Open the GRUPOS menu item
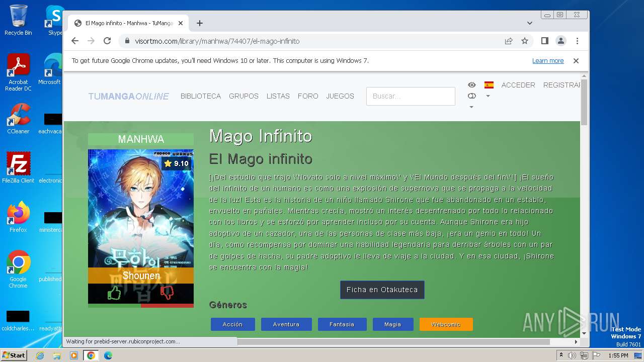 click(244, 96)
